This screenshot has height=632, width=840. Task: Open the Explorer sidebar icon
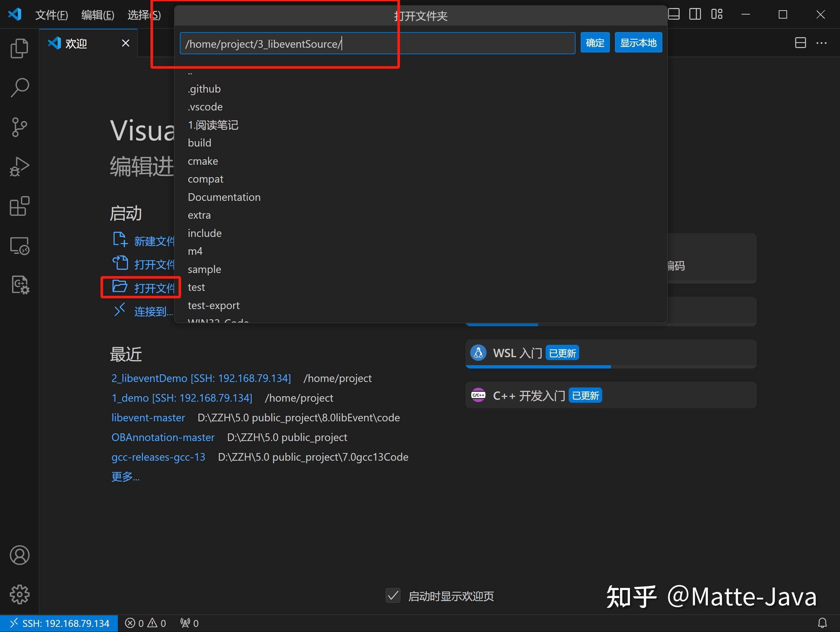[19, 48]
